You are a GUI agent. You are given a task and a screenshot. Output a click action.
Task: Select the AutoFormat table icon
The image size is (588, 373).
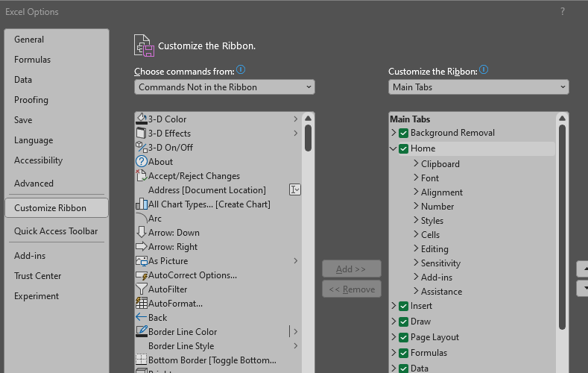click(142, 303)
